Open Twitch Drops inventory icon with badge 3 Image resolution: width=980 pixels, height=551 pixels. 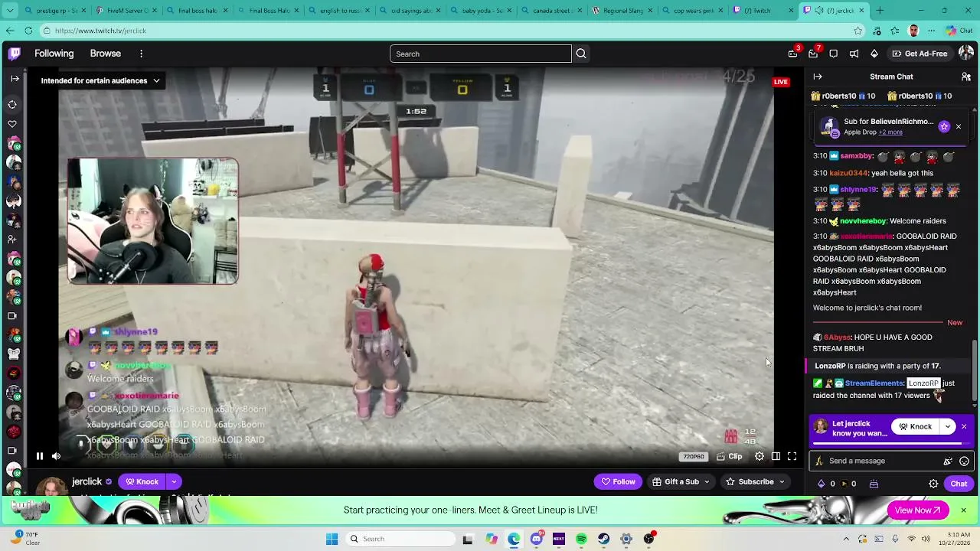pyautogui.click(x=793, y=54)
